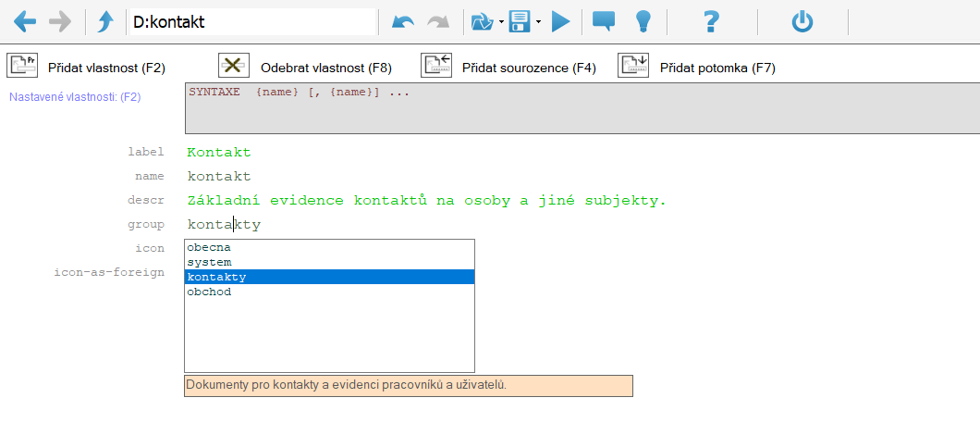Click the undo icon in toolbar
The width and height of the screenshot is (980, 435).
click(x=403, y=21)
